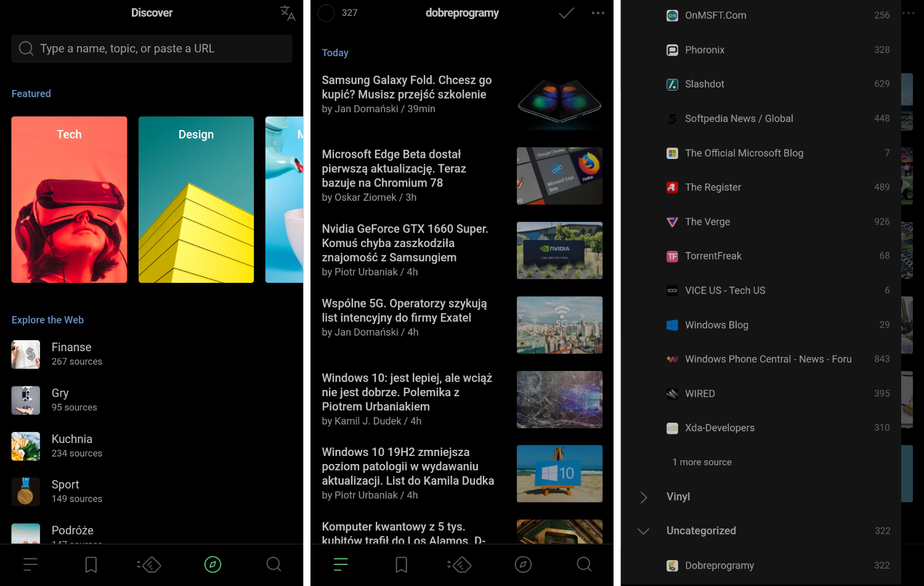Expand the Vinyl category chevron
This screenshot has height=586, width=924.
(644, 497)
